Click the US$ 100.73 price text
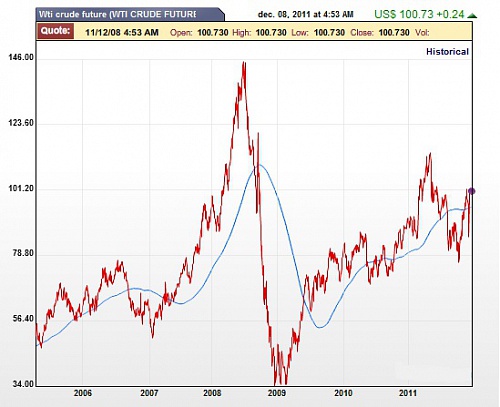This screenshot has width=500, height=407. [x=404, y=14]
